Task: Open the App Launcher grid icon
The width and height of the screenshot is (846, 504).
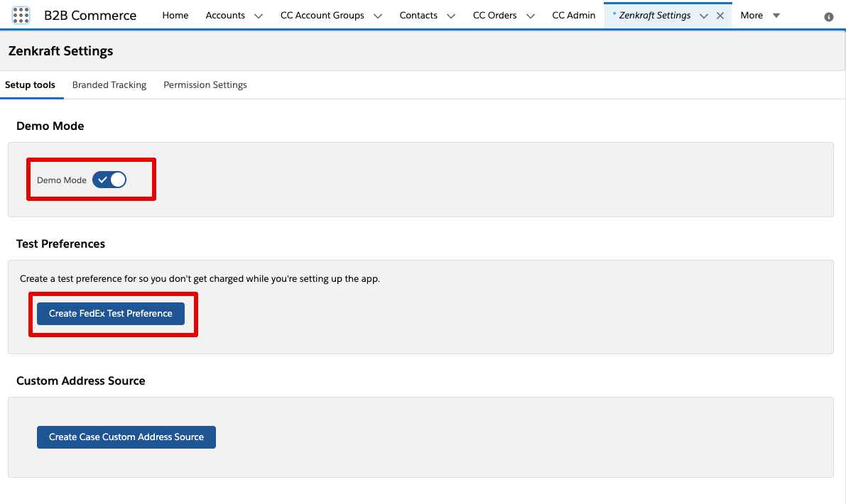Action: [21, 15]
